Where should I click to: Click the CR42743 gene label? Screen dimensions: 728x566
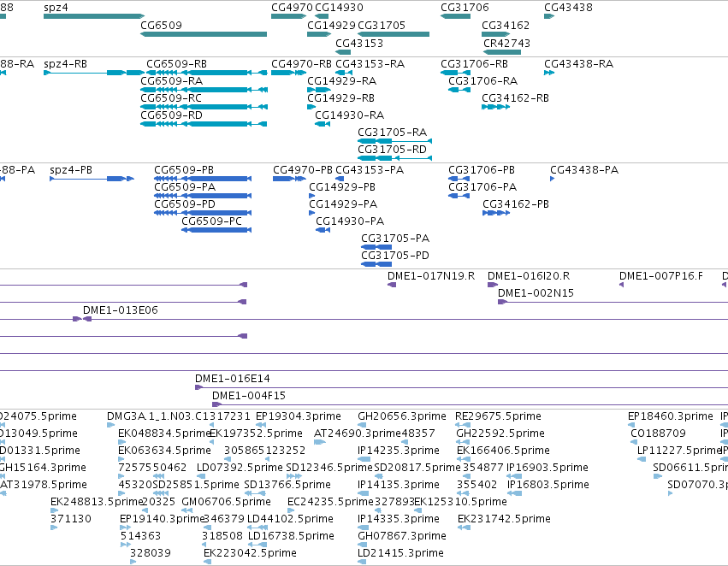pos(507,43)
